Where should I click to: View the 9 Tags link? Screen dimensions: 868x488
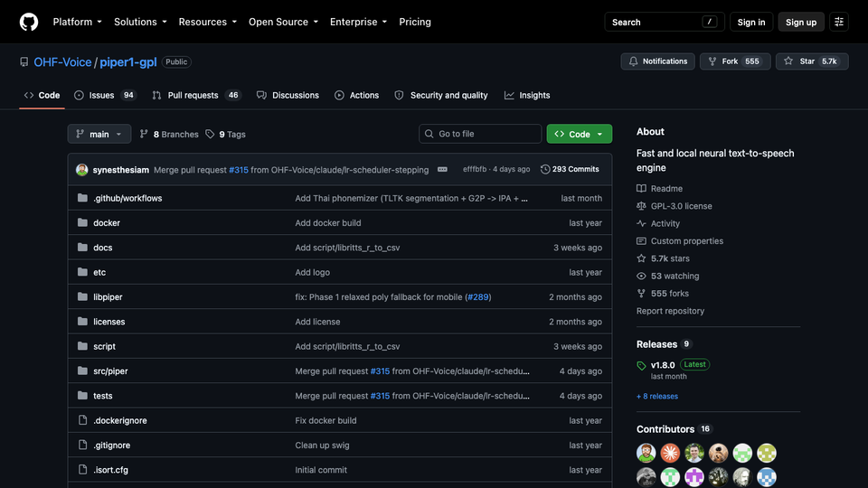tap(225, 134)
